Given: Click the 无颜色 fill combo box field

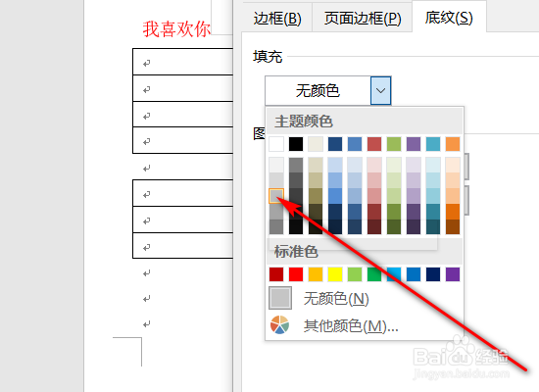Looking at the screenshot, I should click(318, 91).
